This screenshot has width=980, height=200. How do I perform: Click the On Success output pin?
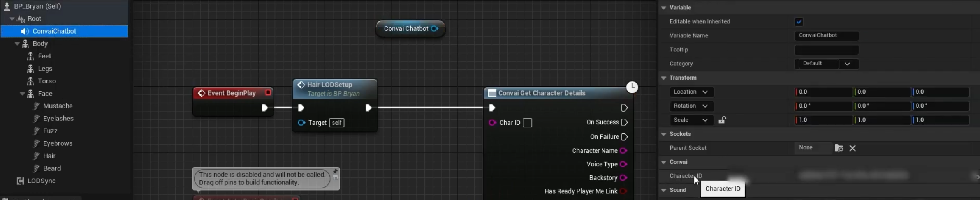click(625, 122)
